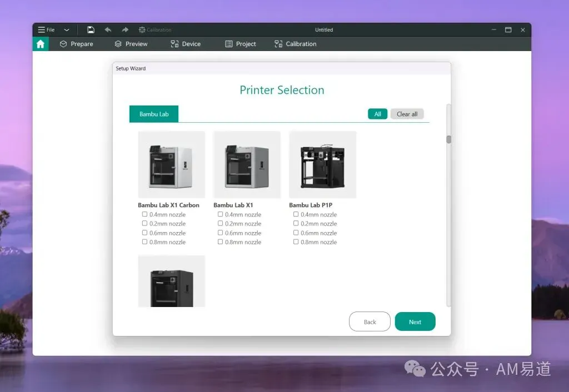
Task: Expand the dropdown arrow next to File
Action: tap(67, 30)
